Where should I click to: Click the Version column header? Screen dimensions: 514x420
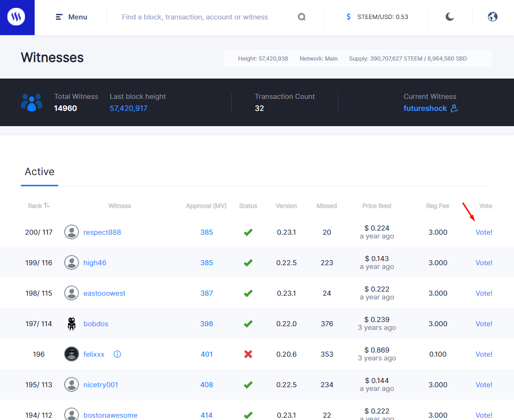286,206
